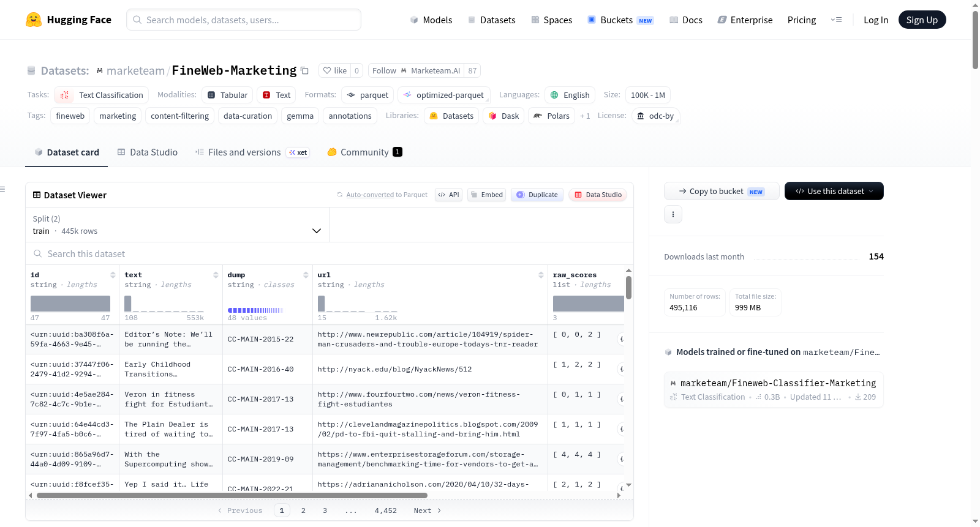The height and width of the screenshot is (527, 980).
Task: Open Docs in the top navigation
Action: [x=685, y=20]
